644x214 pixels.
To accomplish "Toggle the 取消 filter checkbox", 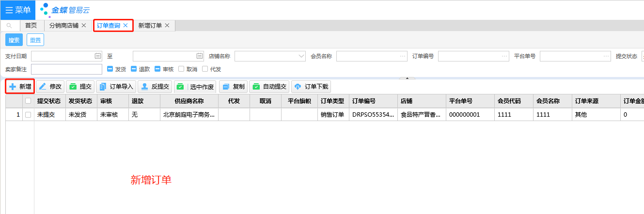I will coord(181,69).
